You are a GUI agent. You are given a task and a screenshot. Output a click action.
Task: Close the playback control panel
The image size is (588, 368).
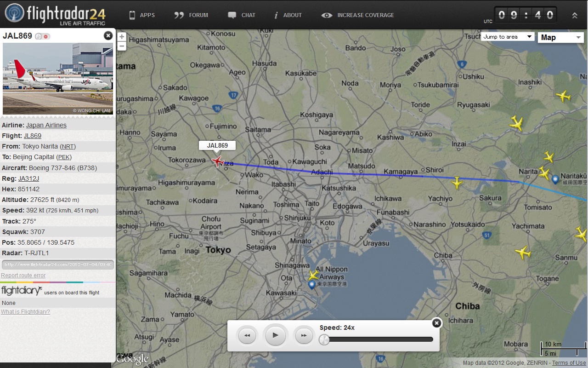tap(436, 323)
